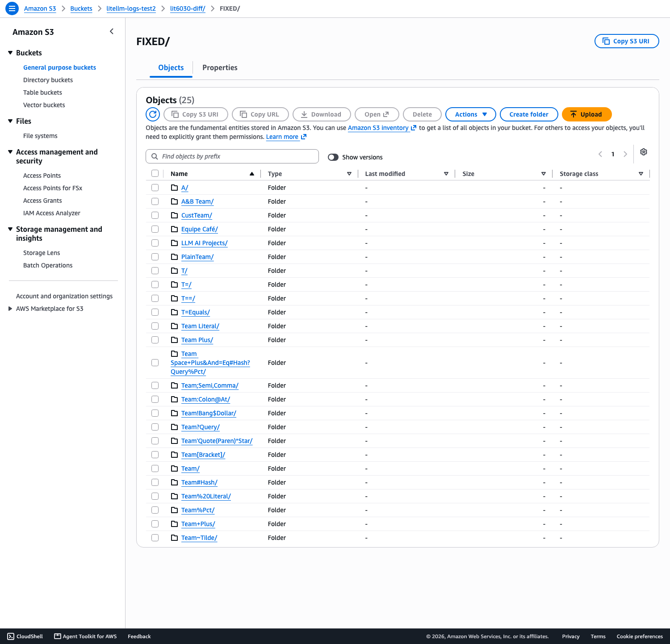Image resolution: width=670 pixels, height=644 pixels.
Task: Collapse the Amazon S3 side panel
Action: 112,31
